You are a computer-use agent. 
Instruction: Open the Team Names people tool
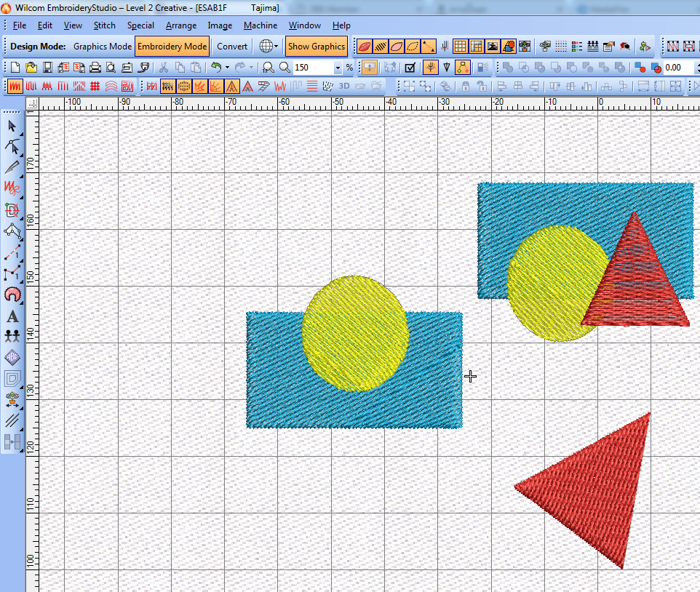tap(12, 336)
